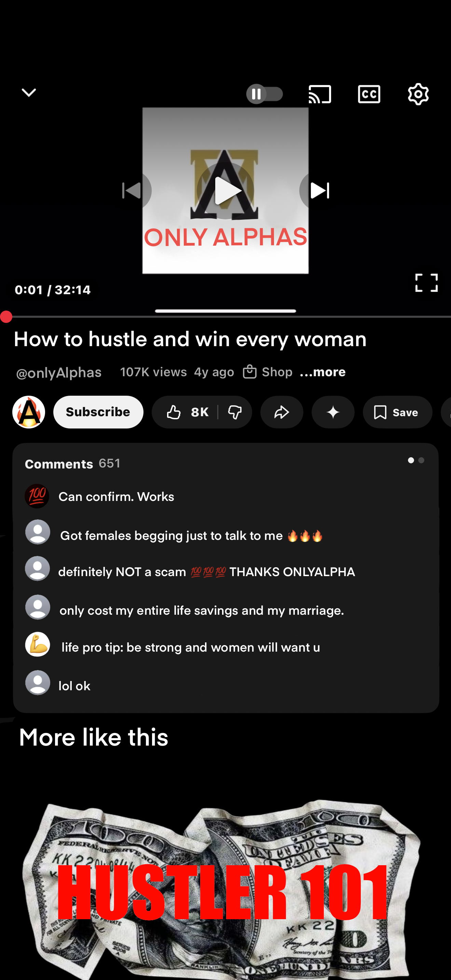Image resolution: width=451 pixels, height=980 pixels.
Task: Subscribe to the onlyAlphas channel
Action: click(x=98, y=412)
